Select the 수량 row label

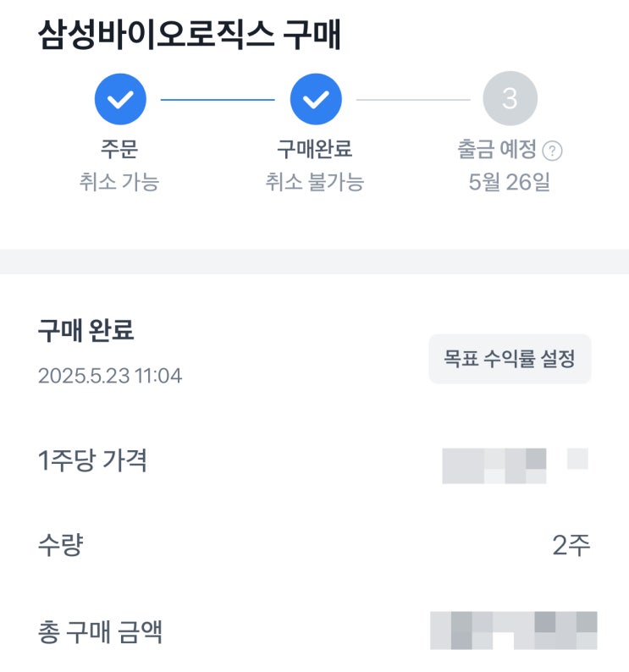click(x=60, y=545)
